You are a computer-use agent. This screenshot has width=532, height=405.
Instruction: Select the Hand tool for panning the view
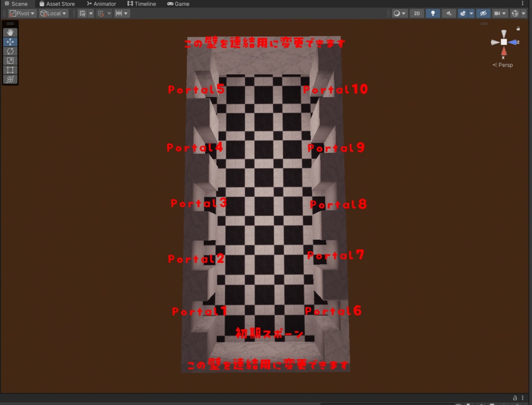click(x=10, y=32)
